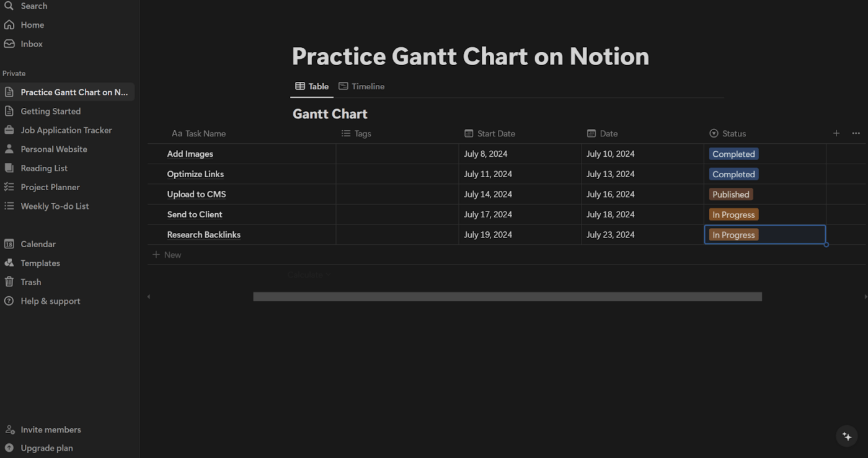Click the Notion AI sparkle button
The image size is (868, 458).
coord(846,436)
